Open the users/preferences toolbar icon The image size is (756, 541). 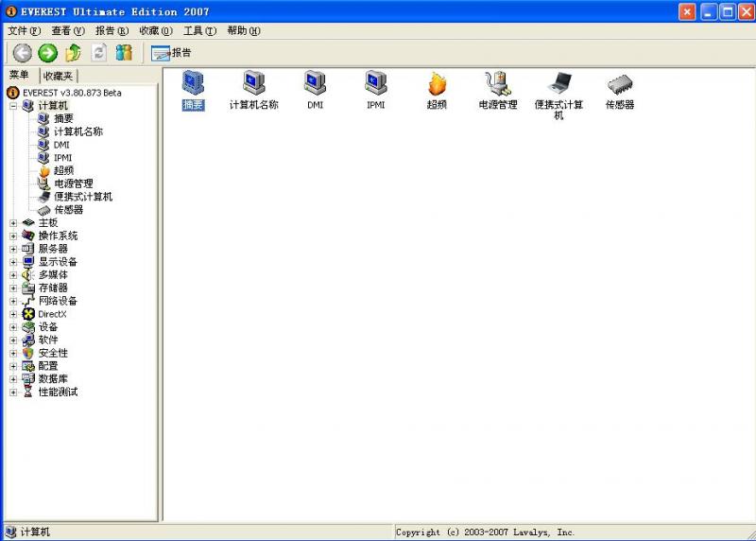[x=124, y=53]
